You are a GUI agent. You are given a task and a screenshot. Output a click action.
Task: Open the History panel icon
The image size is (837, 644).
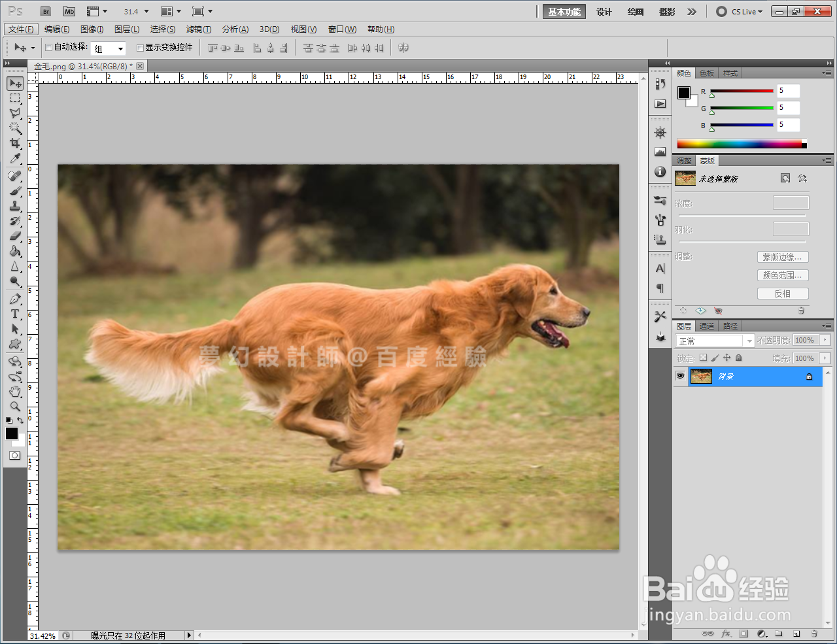[660, 84]
